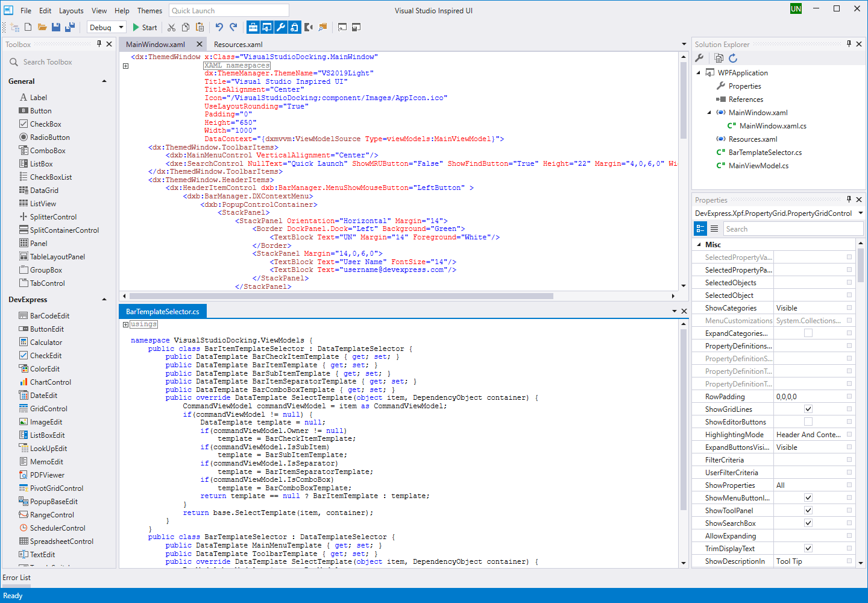
Task: Uncheck the ShowGridLines checkbox
Action: (808, 409)
